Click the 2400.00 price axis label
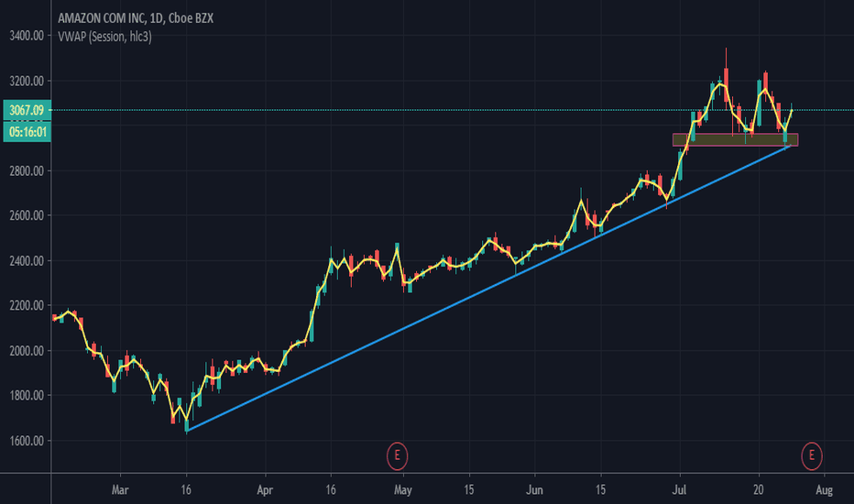Image resolution: width=854 pixels, height=504 pixels. pyautogui.click(x=27, y=261)
